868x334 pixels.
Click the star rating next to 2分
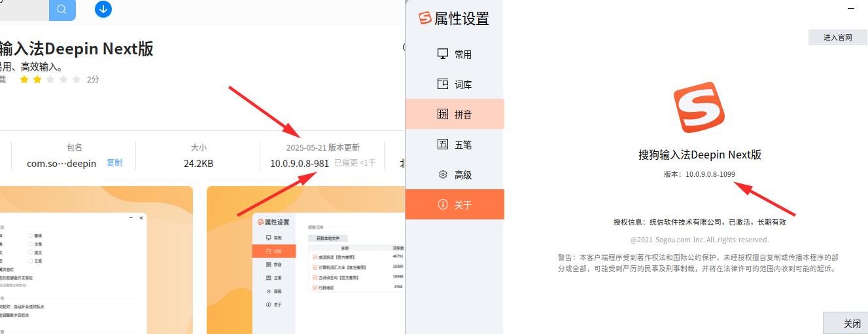(50, 80)
